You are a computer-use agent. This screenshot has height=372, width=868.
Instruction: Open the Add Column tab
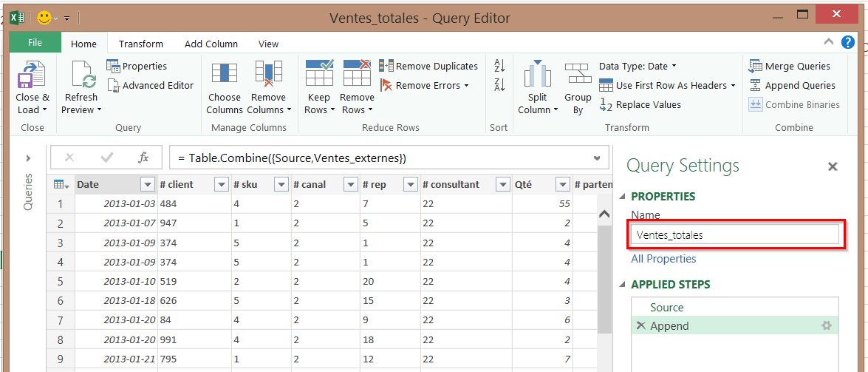[211, 44]
